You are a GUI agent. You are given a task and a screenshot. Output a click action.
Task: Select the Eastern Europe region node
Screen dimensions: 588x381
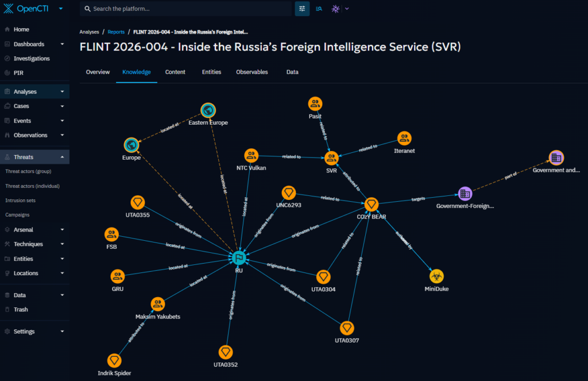(x=208, y=110)
